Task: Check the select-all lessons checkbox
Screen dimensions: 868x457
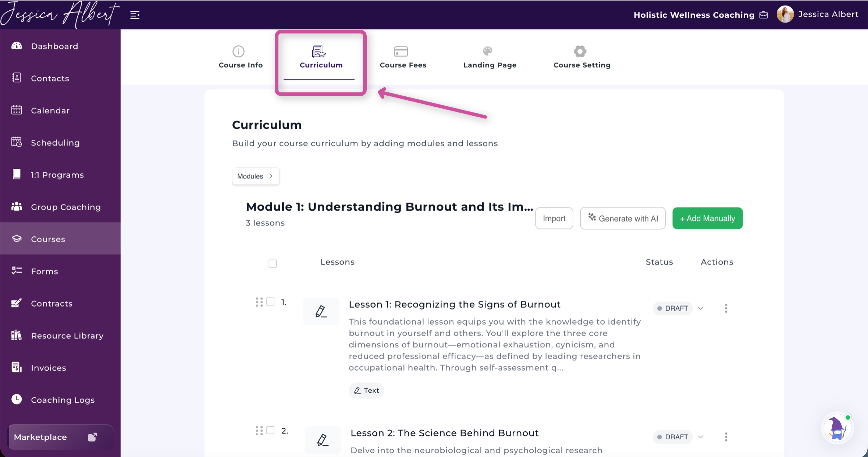Action: coord(273,263)
